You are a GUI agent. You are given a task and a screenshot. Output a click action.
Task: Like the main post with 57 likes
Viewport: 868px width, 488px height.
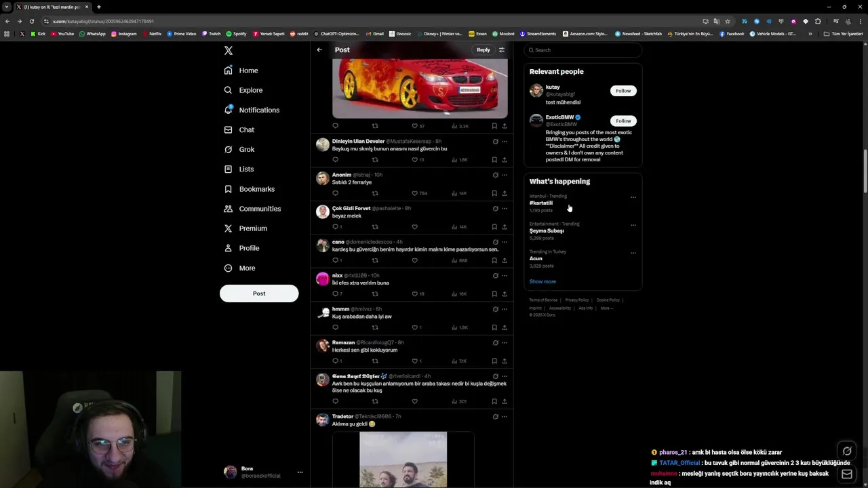click(415, 125)
